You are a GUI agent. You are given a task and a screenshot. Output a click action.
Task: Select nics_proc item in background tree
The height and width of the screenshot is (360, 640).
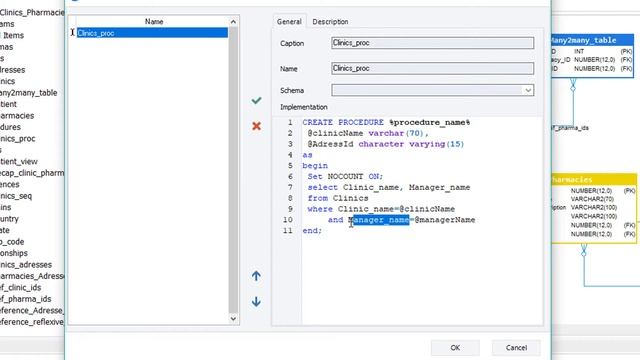pos(18,138)
